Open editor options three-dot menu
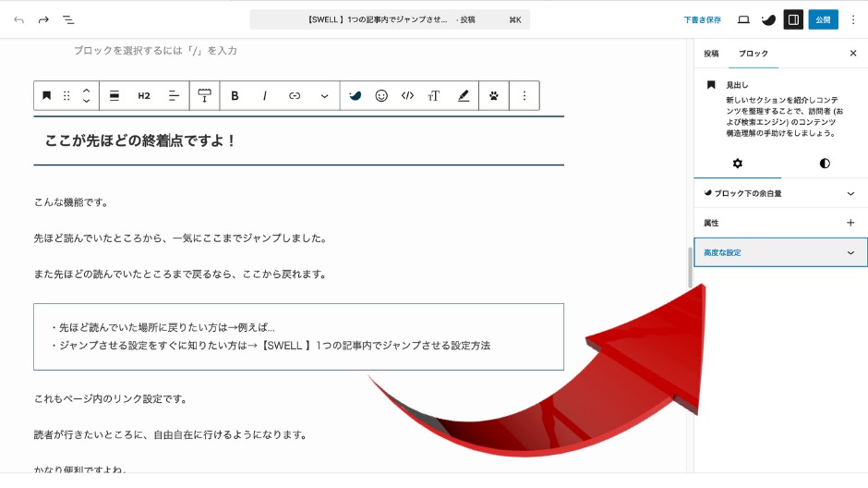The height and width of the screenshot is (488, 868). [853, 20]
